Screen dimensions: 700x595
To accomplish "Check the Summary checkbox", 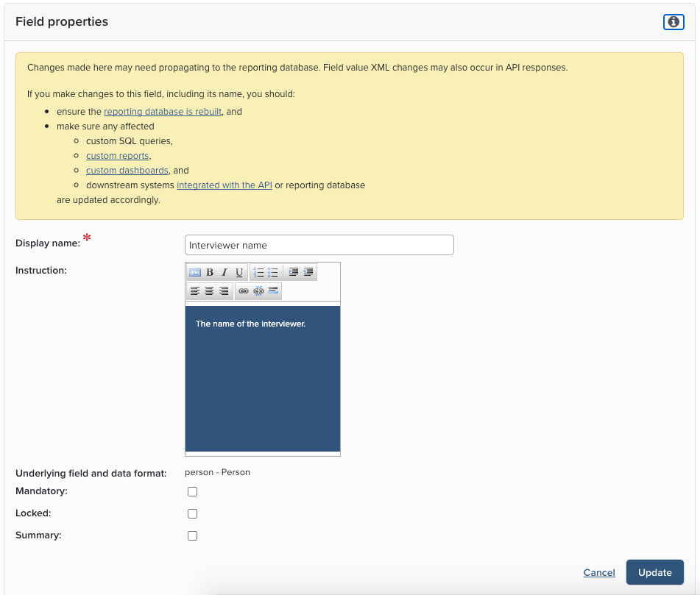I will [193, 535].
